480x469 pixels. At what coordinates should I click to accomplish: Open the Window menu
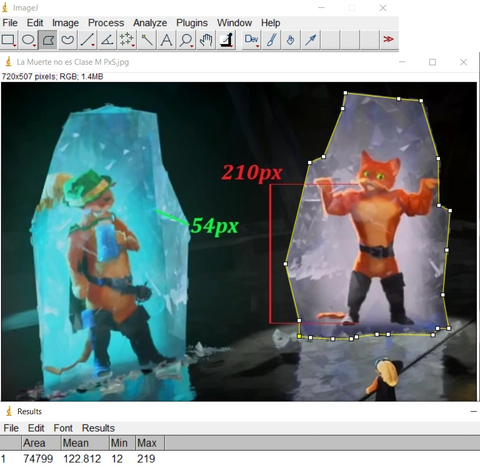point(234,23)
